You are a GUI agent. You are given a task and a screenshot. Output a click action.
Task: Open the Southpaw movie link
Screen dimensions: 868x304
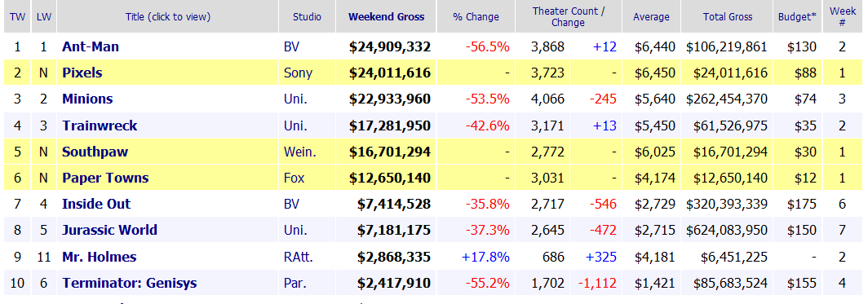click(x=95, y=152)
